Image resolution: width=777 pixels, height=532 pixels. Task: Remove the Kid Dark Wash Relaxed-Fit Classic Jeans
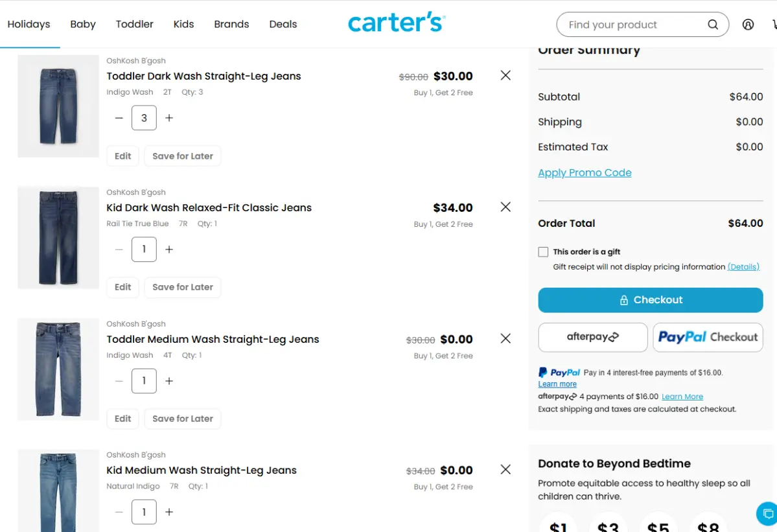505,207
